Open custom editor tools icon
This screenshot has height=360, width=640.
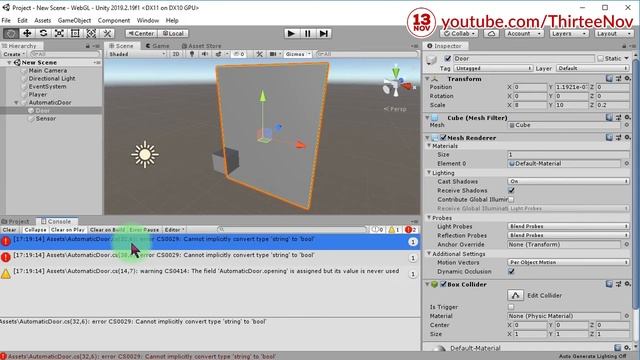(x=107, y=33)
